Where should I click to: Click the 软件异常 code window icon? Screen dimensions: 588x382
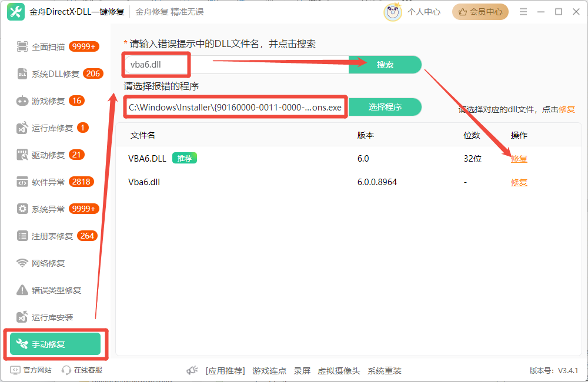click(x=22, y=182)
